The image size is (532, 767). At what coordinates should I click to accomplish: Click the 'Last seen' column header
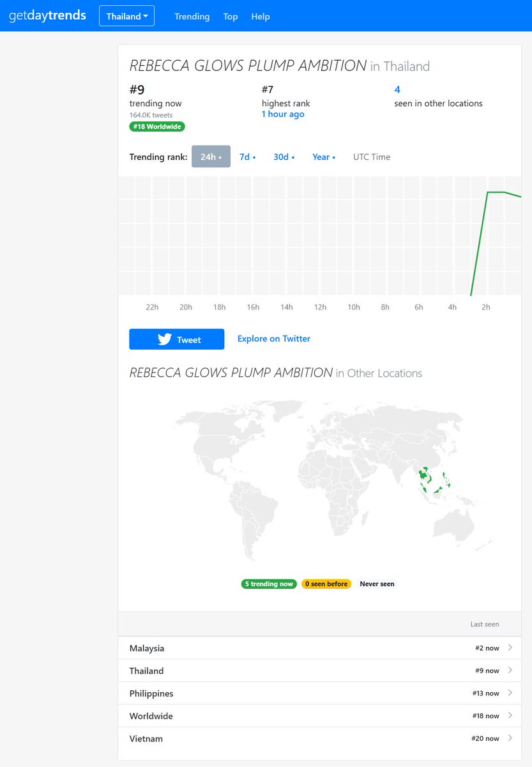coord(485,624)
